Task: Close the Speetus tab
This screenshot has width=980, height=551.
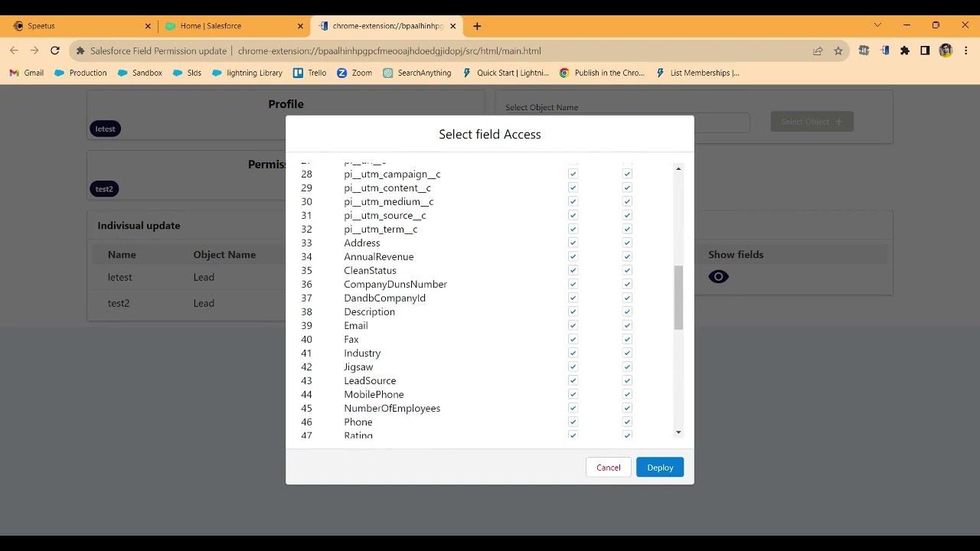Action: (x=148, y=26)
